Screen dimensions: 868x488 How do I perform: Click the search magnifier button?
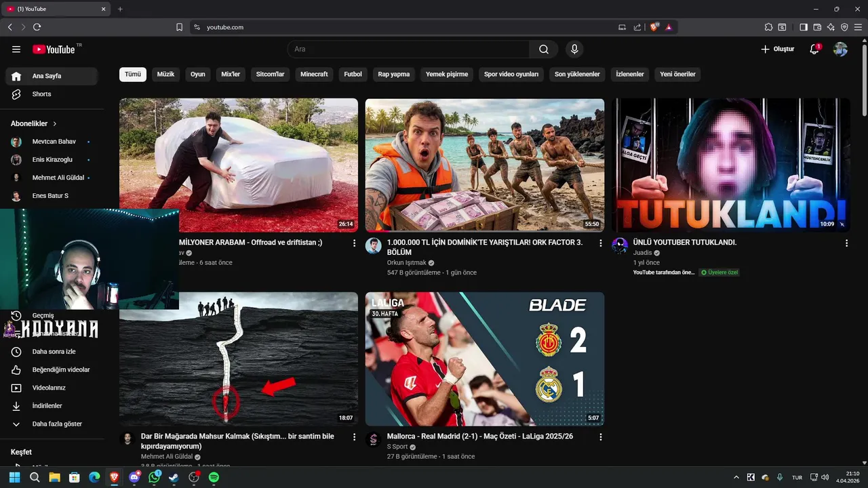pyautogui.click(x=544, y=49)
